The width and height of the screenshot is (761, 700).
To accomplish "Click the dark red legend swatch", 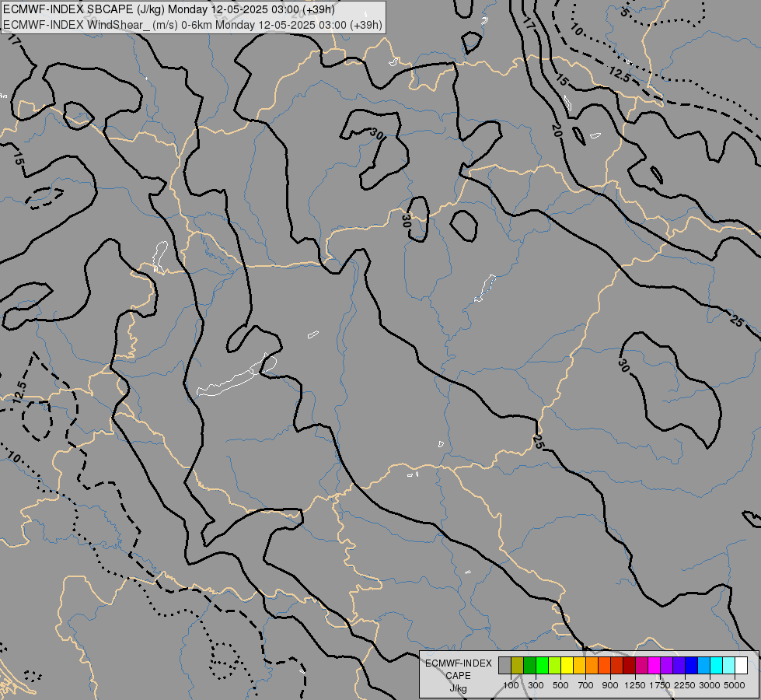I will pos(630,665).
